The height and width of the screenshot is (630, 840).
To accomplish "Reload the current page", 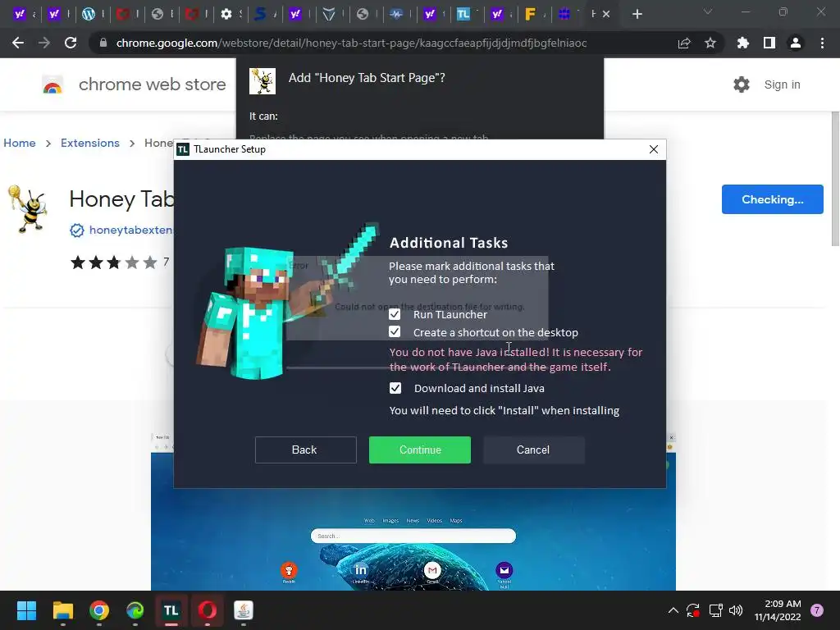I will [71, 43].
